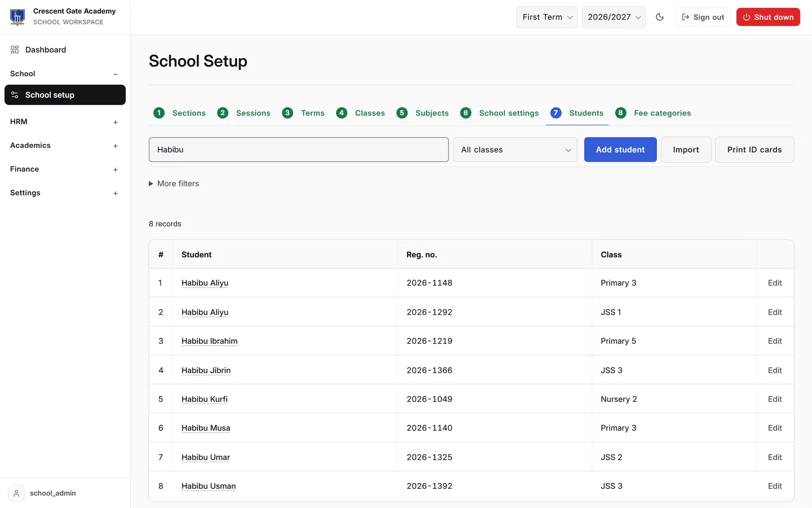Viewport: 812px width, 508px height.
Task: Switch to the Classes tab
Action: [360, 113]
